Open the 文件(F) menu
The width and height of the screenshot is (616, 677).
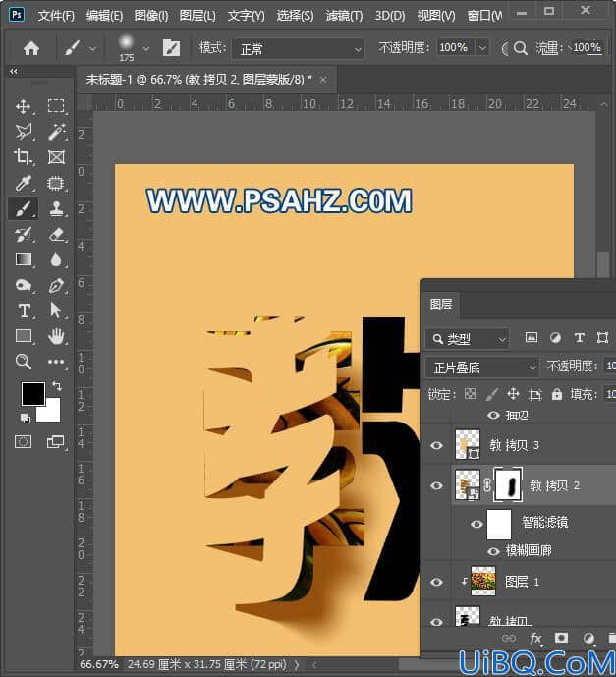pos(56,16)
